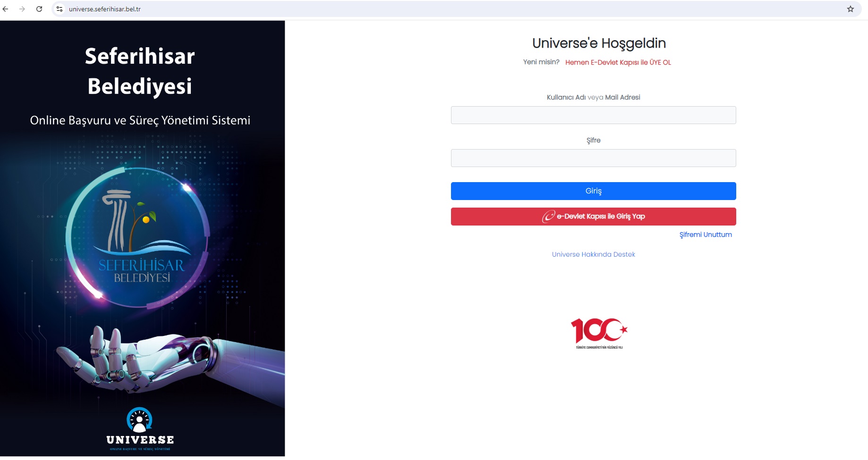This screenshot has height=460, width=868.
Task: Open site information icon in the address bar
Action: click(60, 9)
